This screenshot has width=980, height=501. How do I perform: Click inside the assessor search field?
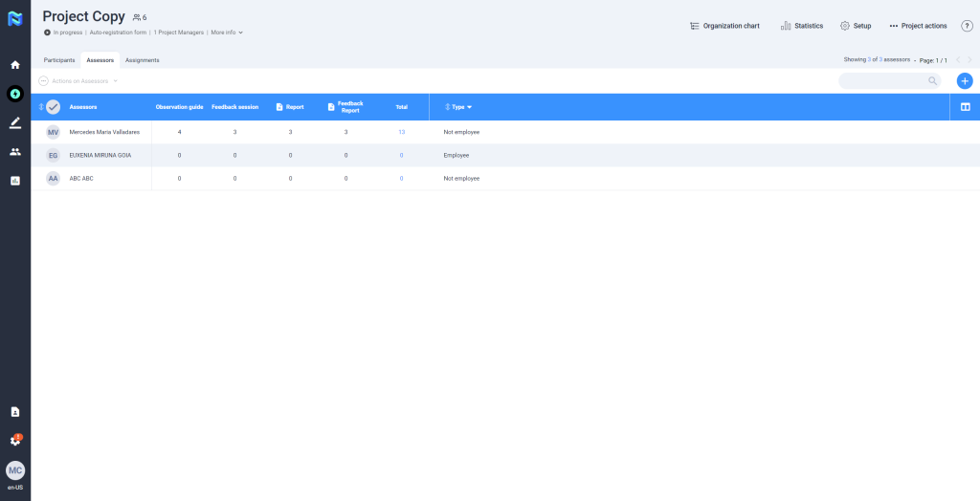point(880,81)
